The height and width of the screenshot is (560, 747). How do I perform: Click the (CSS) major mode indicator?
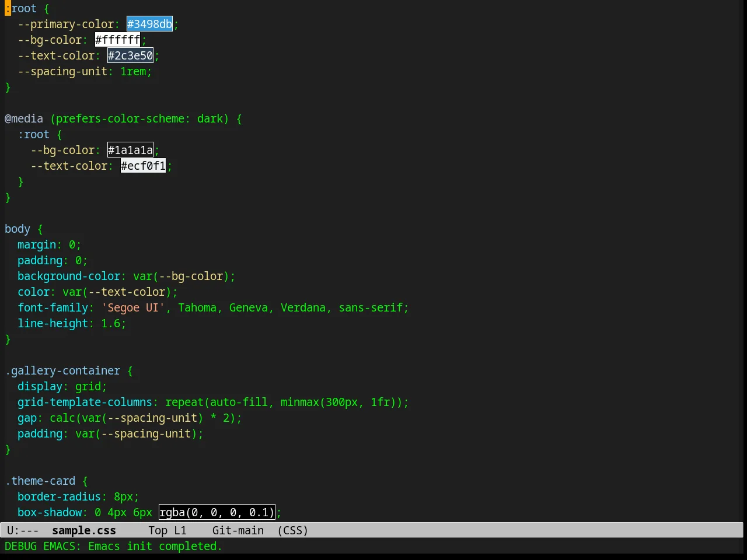click(x=293, y=530)
